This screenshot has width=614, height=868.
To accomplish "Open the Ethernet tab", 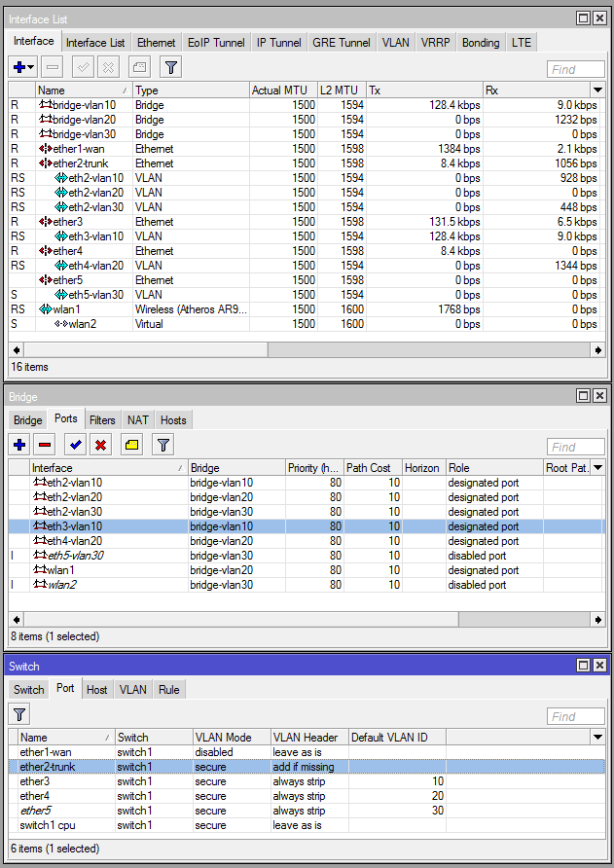I will click(x=156, y=43).
